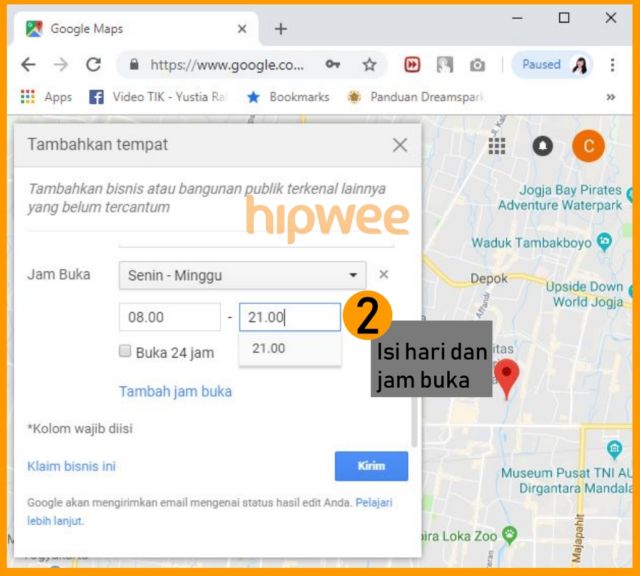Open the Panduan Dreamspark bookmark
This screenshot has width=640, height=576.
coord(416,97)
